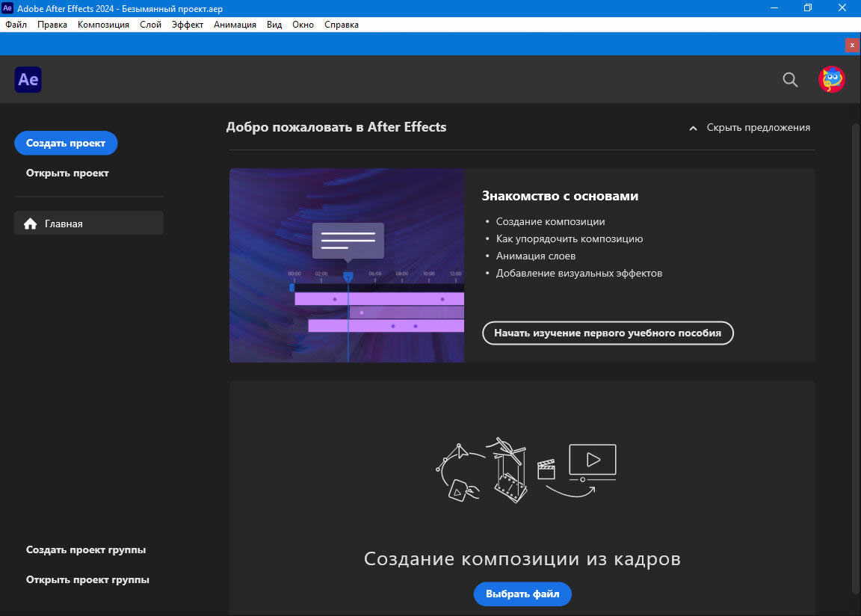Click the tutorial timeline thumbnail image

point(347,265)
